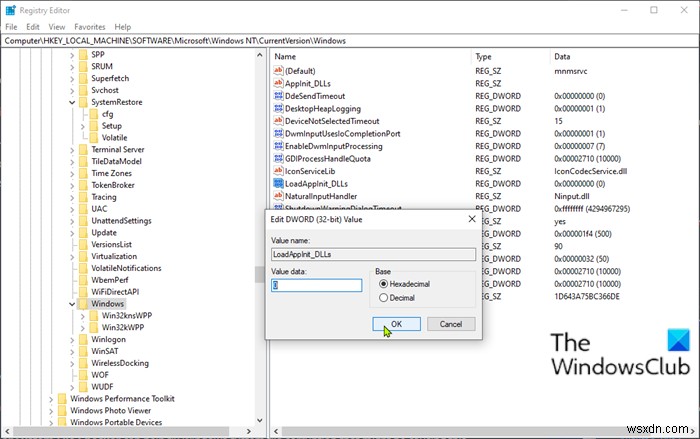This screenshot has height=439, width=700.
Task: Click the 1D643A75BC366DE data value
Action: (587, 297)
